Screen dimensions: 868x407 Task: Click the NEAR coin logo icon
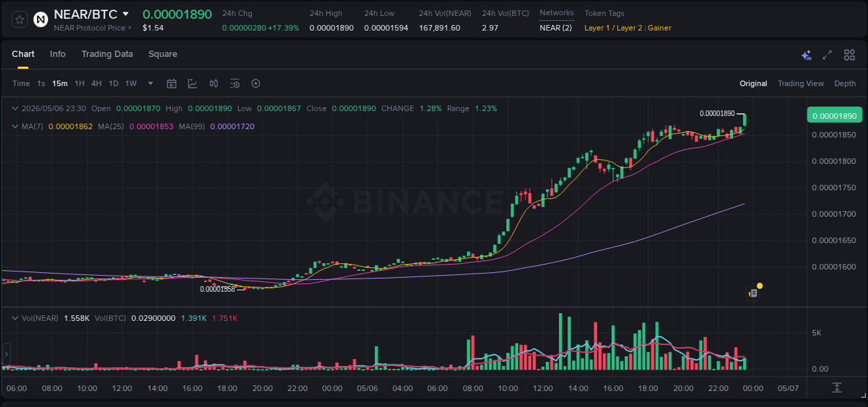point(41,19)
